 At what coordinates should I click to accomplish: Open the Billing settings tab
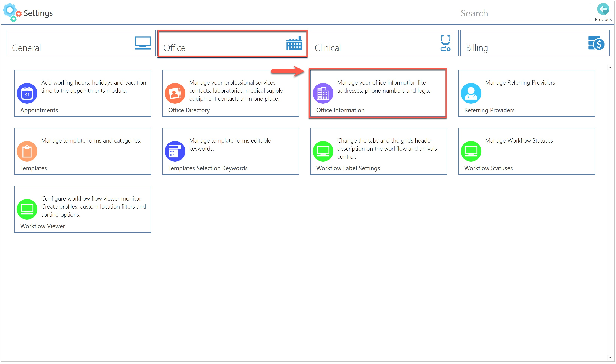tap(535, 43)
